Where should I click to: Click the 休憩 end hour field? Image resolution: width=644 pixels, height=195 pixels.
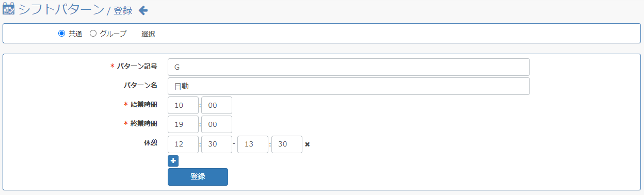[253, 144]
